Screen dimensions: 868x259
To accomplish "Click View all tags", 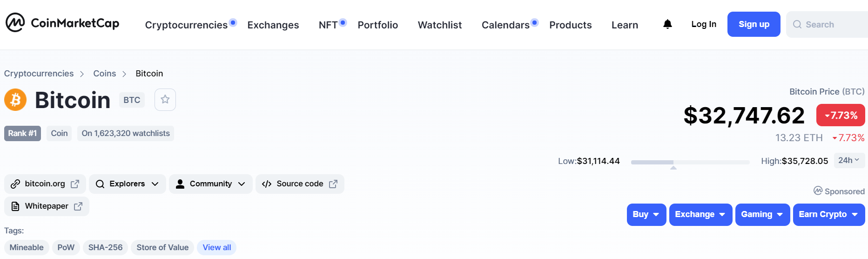I will coord(216,247).
